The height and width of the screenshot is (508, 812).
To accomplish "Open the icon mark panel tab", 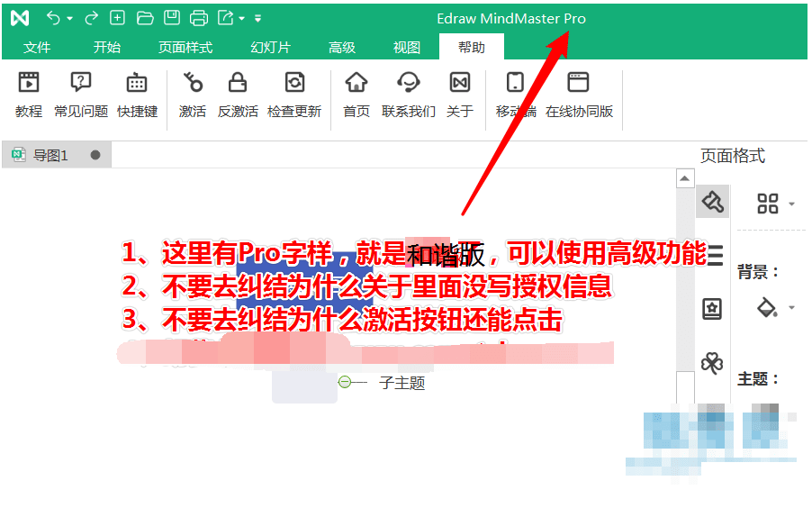I will (x=712, y=309).
